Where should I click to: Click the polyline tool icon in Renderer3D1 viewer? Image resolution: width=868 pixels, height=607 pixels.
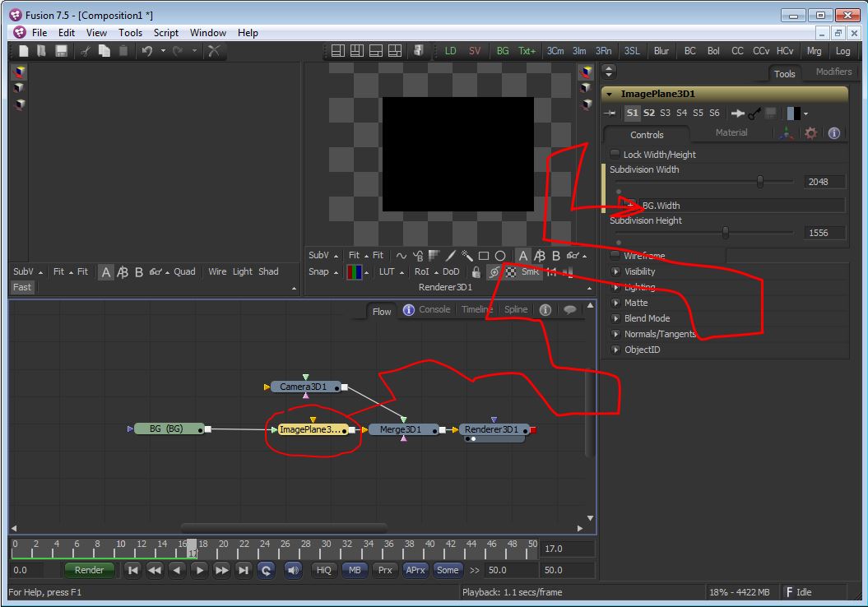click(x=402, y=256)
